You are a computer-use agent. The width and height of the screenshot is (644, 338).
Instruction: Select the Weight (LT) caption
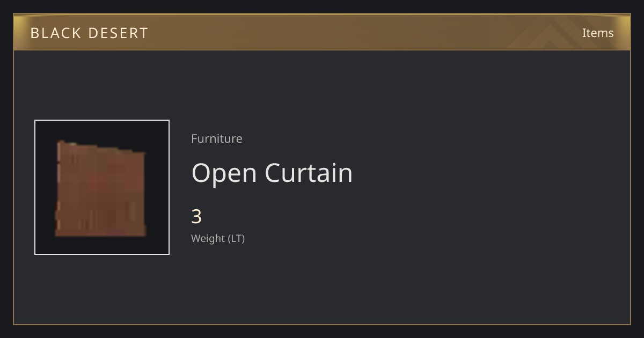tap(218, 238)
